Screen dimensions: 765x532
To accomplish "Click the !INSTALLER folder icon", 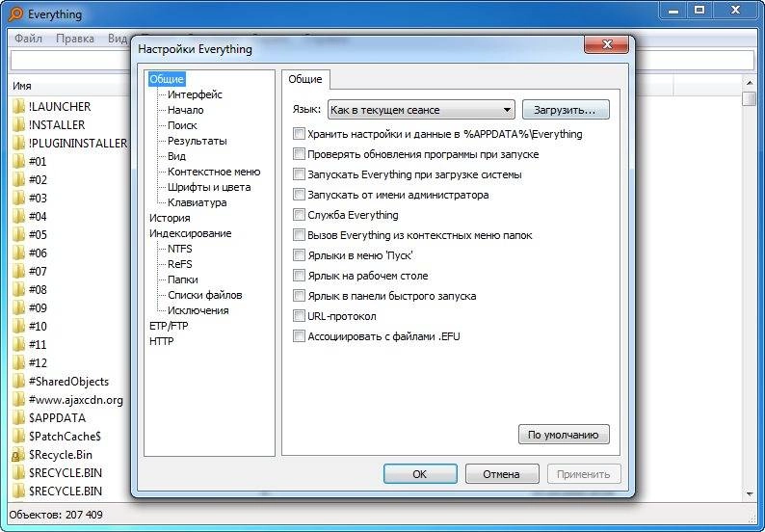I will [18, 125].
